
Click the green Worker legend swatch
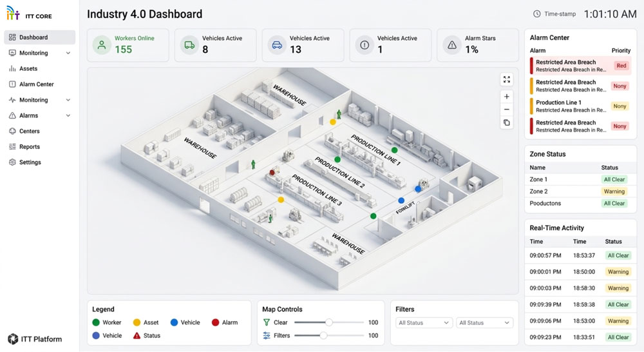[96, 322]
